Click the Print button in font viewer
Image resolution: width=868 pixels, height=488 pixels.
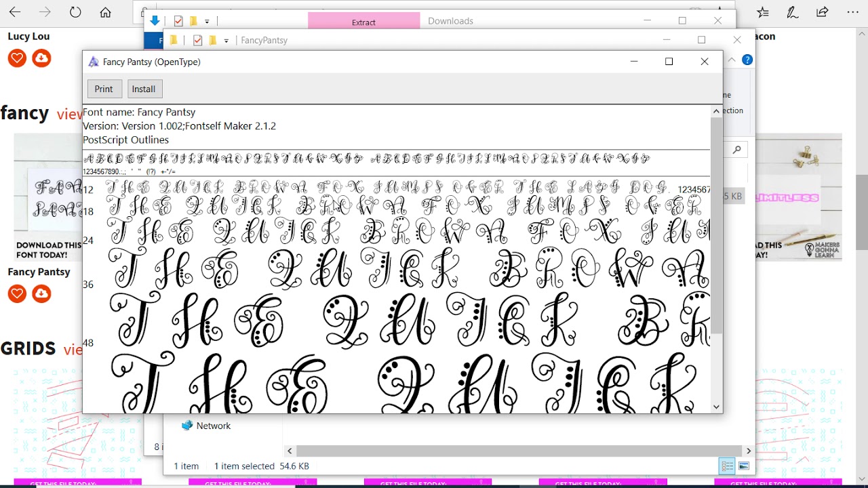coord(104,89)
